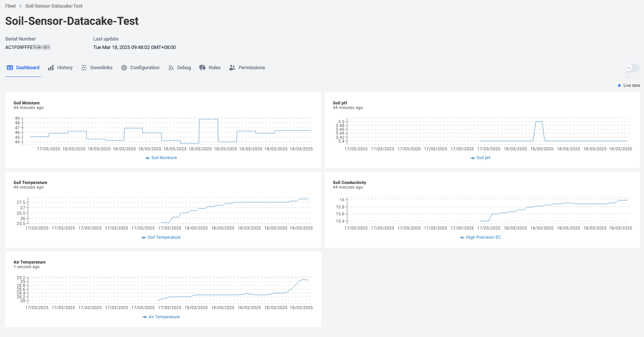644x337 pixels.
Task: Click the serial number value
Action: point(28,47)
